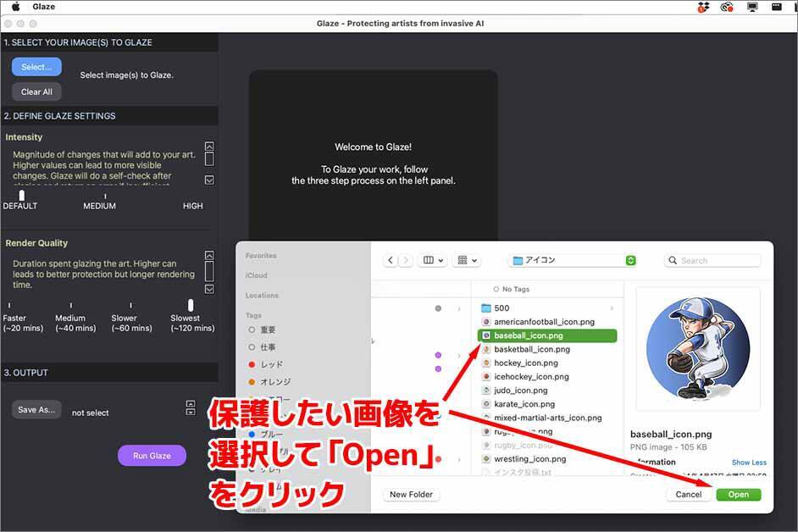Image resolution: width=798 pixels, height=532 pixels.
Task: Choose the judo_icon.png file
Action: [520, 391]
